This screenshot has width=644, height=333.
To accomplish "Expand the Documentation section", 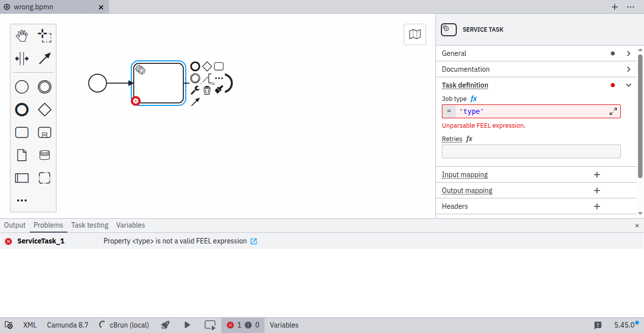I will (x=628, y=69).
